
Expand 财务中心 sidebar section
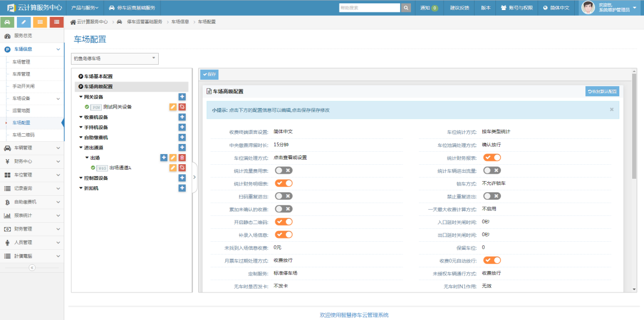point(32,161)
